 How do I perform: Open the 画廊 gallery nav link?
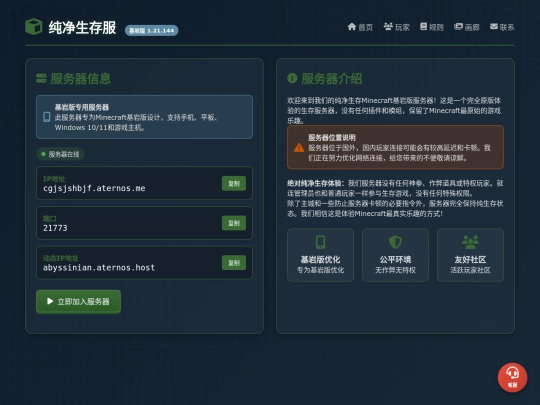click(467, 27)
